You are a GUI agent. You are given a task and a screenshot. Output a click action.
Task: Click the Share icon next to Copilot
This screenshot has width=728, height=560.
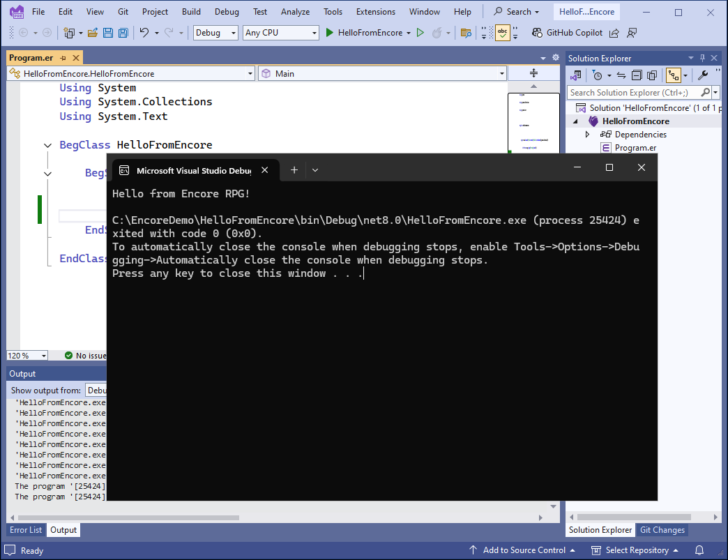(614, 33)
